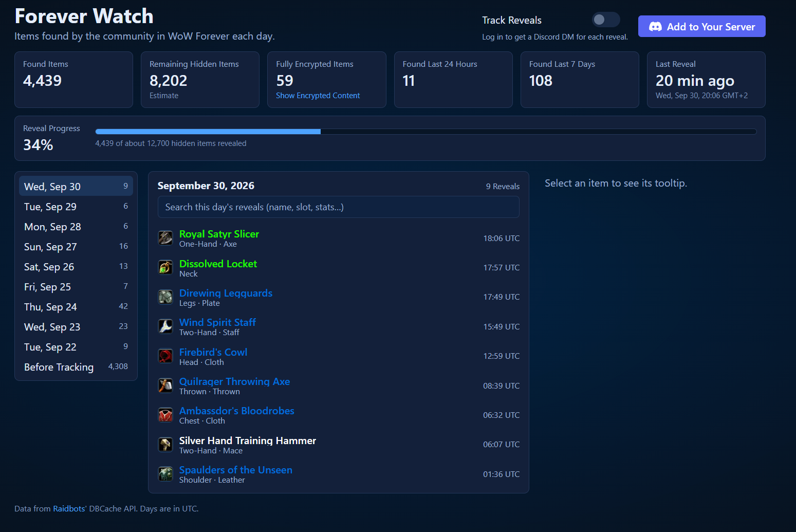
Task: Show Tue, Sep 22 reveals
Action: tap(76, 346)
